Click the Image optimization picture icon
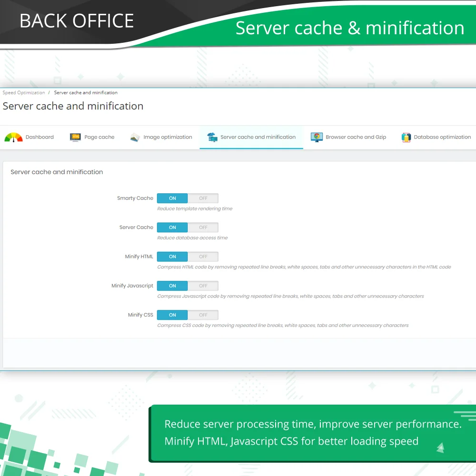Image resolution: width=476 pixels, height=476 pixels. [x=135, y=137]
